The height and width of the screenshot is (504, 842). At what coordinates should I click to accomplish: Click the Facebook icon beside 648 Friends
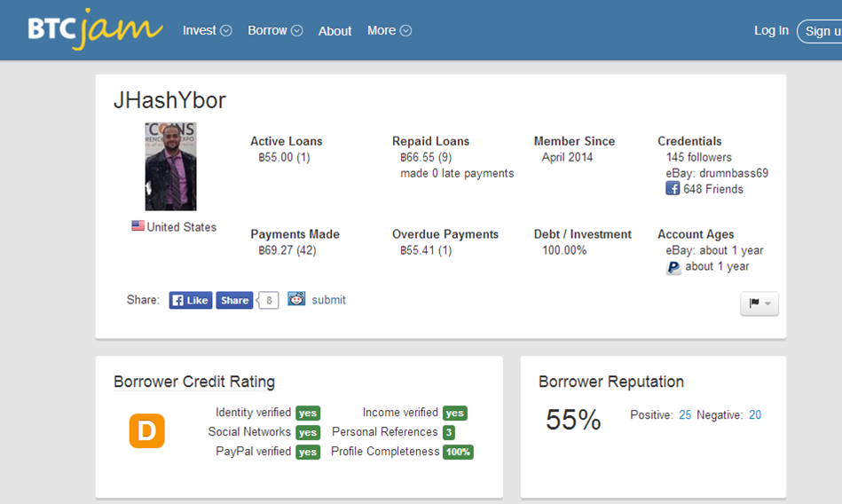[x=673, y=189]
